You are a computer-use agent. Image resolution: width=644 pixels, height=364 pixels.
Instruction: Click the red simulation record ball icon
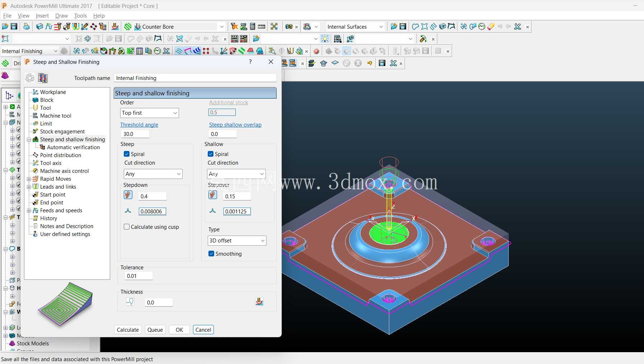(316, 51)
